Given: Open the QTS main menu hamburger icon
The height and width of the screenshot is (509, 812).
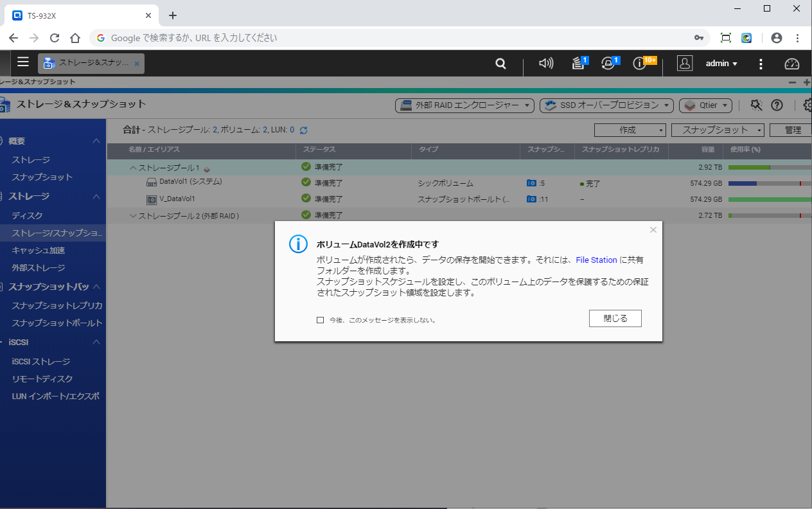Looking at the screenshot, I should pyautogui.click(x=23, y=62).
